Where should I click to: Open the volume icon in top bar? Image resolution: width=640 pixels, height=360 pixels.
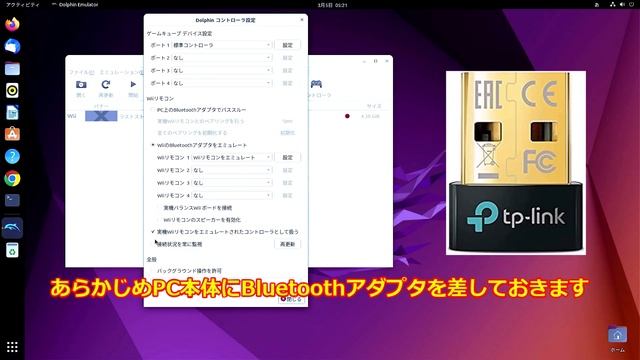pos(622,4)
